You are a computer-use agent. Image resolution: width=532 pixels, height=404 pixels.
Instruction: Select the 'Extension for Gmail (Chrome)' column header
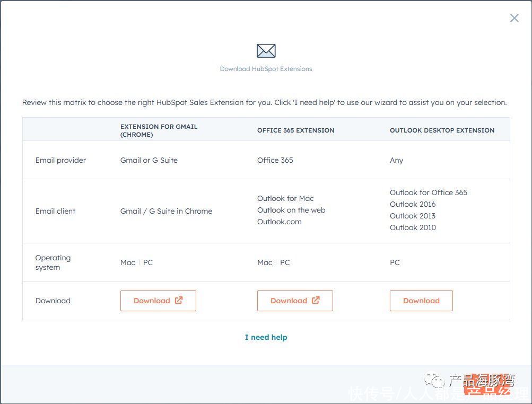click(159, 130)
